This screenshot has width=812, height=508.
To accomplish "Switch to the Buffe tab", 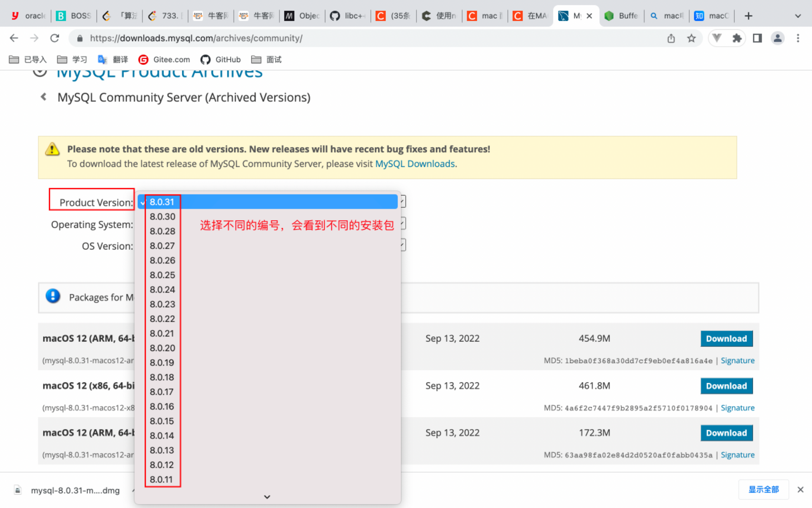I will coord(622,16).
